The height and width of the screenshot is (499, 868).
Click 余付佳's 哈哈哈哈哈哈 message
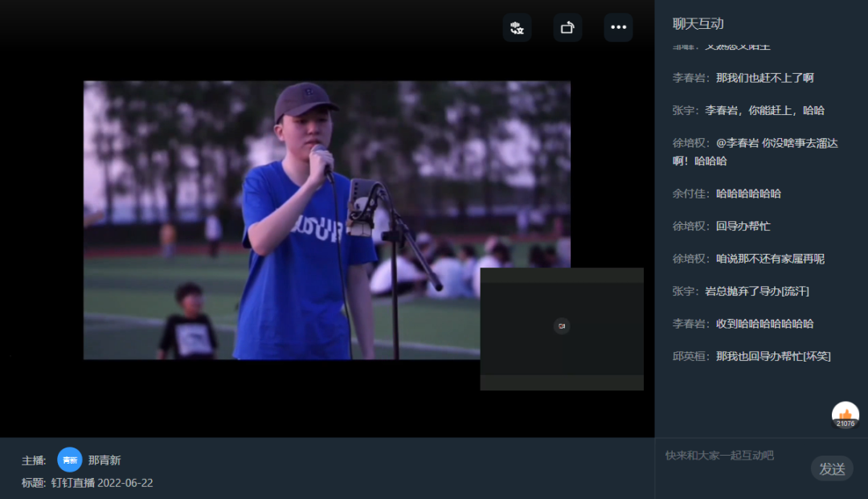748,194
